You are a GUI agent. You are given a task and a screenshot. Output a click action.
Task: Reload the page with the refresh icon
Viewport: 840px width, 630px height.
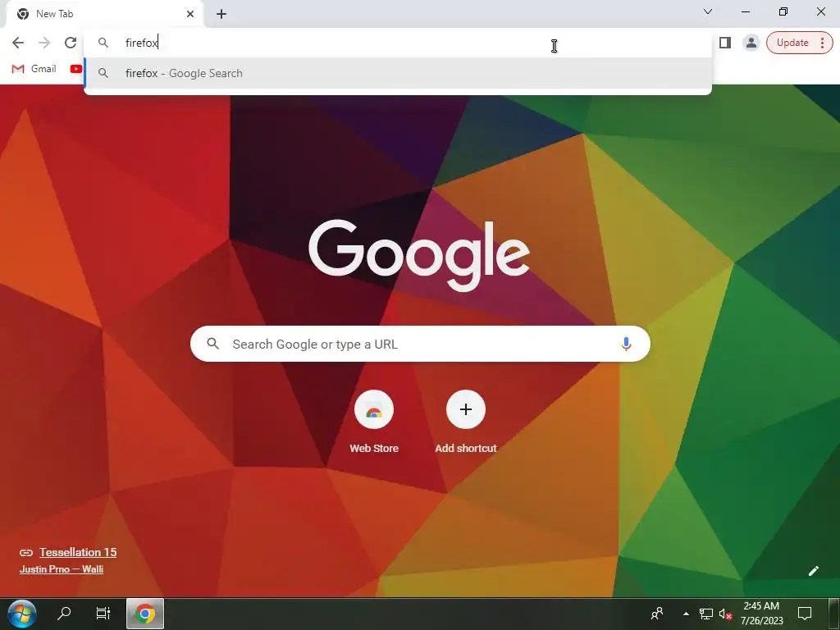point(71,43)
